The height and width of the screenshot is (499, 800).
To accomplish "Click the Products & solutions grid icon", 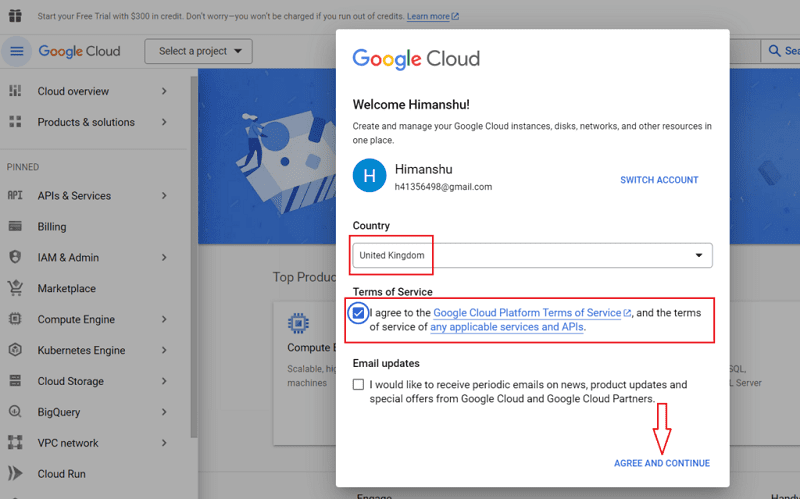I will (x=15, y=122).
